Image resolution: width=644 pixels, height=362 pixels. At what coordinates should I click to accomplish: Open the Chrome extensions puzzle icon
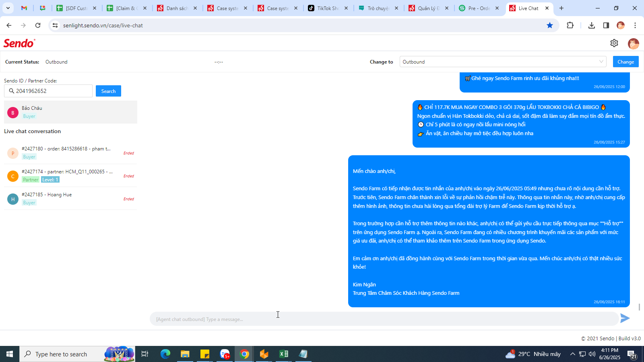click(x=570, y=25)
